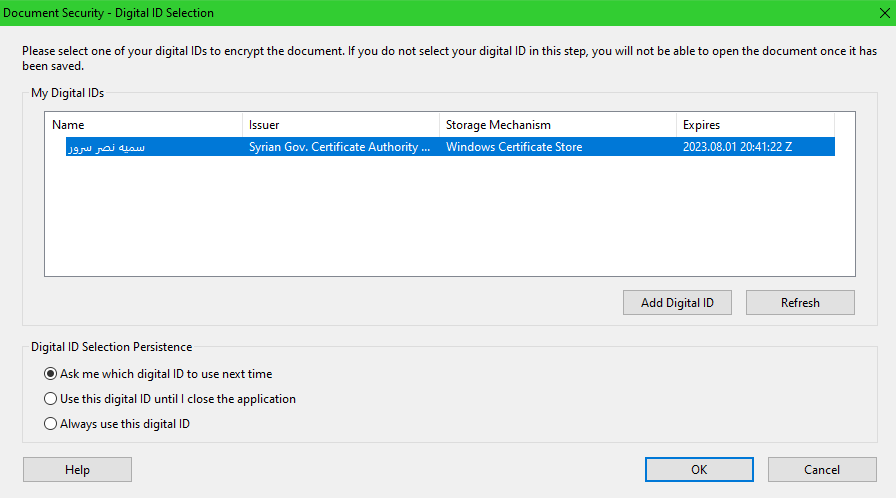
Task: Click empty area below the digital ID row
Action: click(x=450, y=220)
